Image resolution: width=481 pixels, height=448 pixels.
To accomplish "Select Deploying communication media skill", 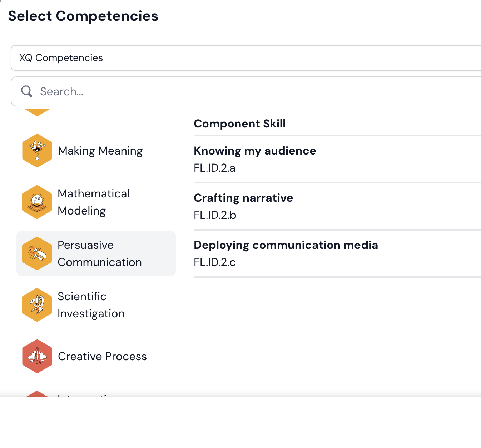I will point(286,245).
